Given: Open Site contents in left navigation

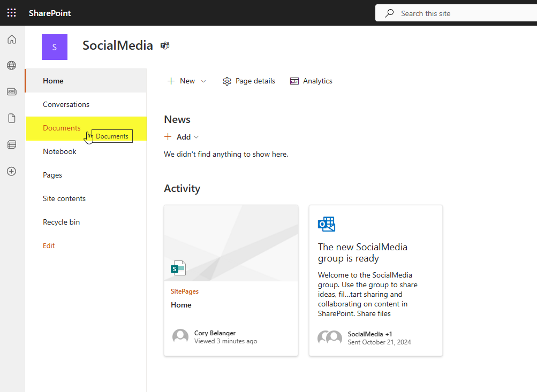Looking at the screenshot, I should [86, 199].
